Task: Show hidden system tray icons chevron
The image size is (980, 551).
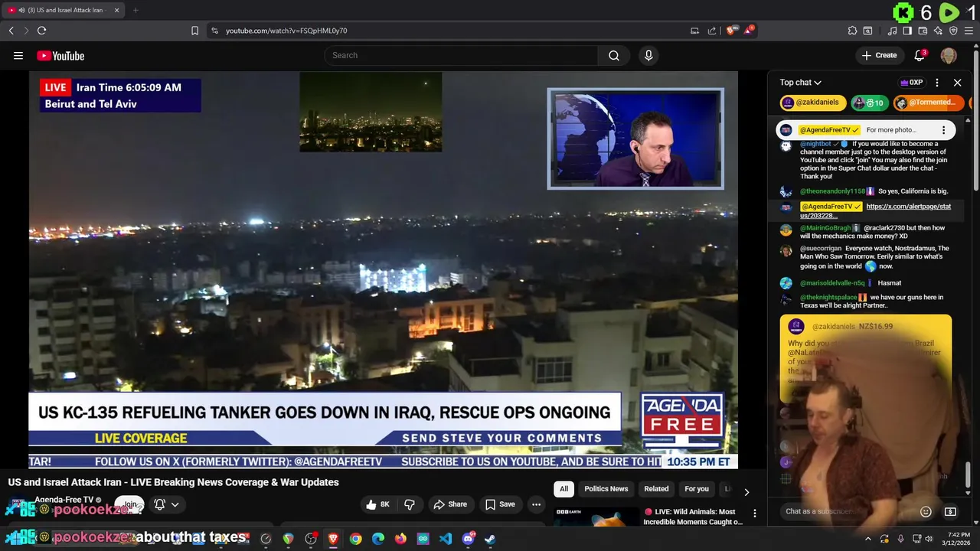Action: (867, 539)
